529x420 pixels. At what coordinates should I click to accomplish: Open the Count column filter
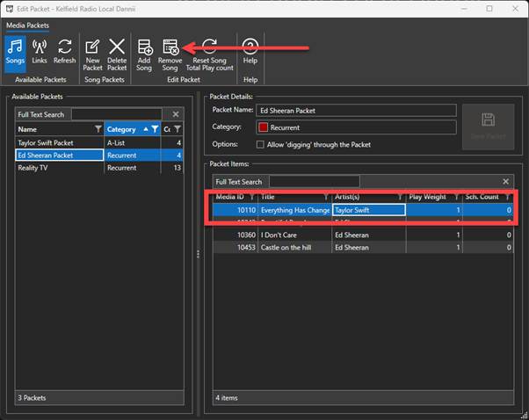[178, 129]
